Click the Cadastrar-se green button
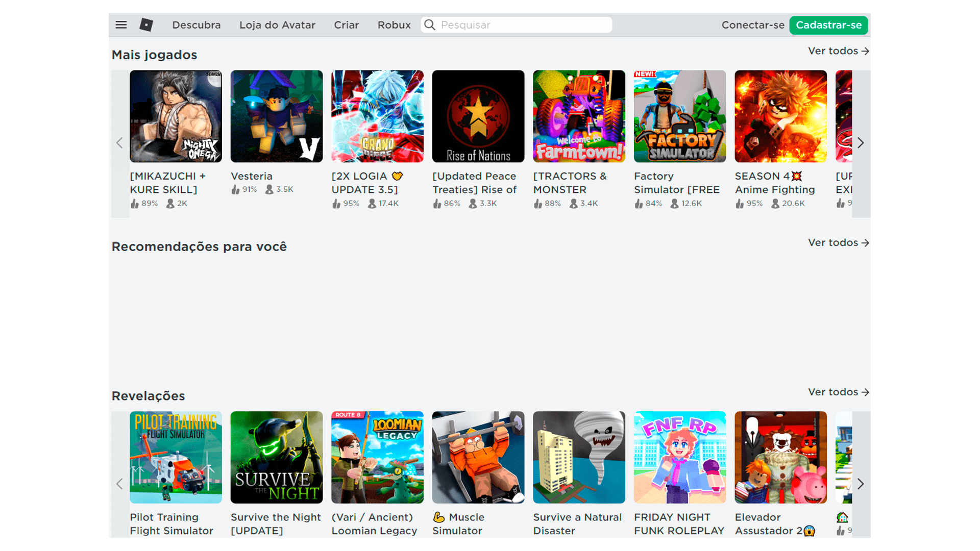980x551 pixels. tap(830, 24)
